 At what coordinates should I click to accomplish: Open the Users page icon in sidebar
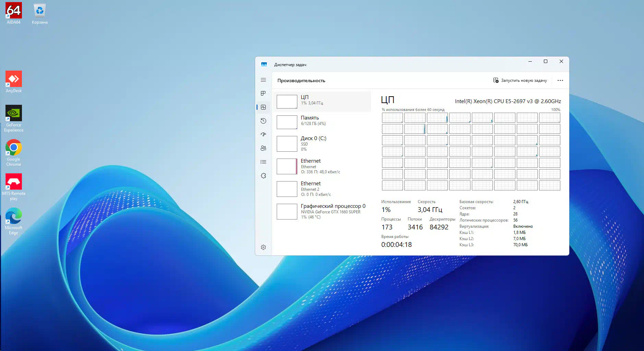[263, 148]
